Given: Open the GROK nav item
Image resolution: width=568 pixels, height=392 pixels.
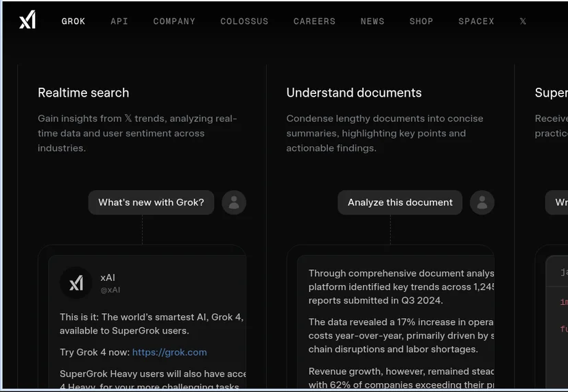Looking at the screenshot, I should click(73, 21).
